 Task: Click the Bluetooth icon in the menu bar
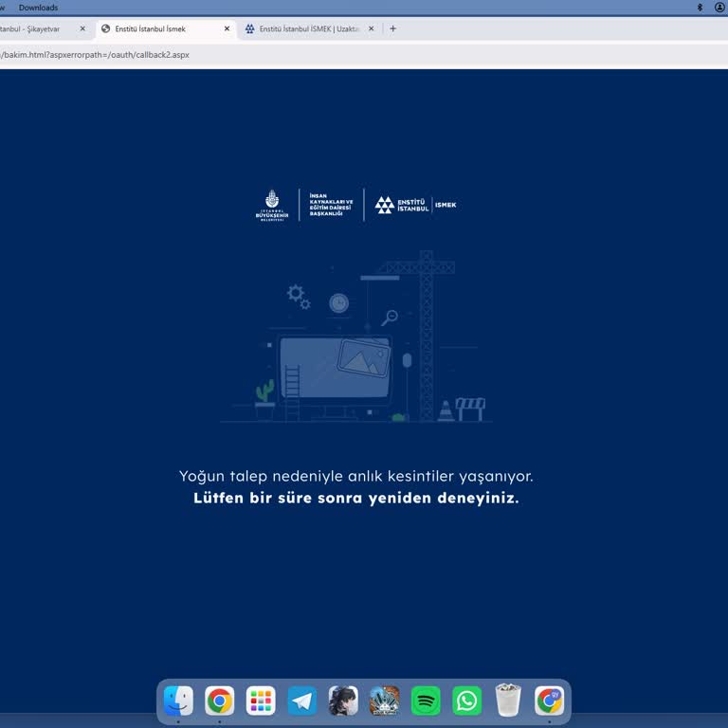click(700, 8)
